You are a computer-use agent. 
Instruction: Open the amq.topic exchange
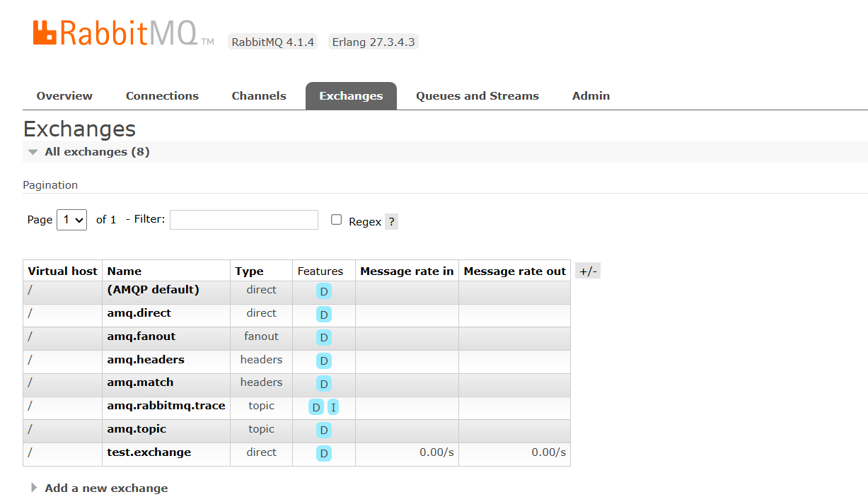coord(137,429)
